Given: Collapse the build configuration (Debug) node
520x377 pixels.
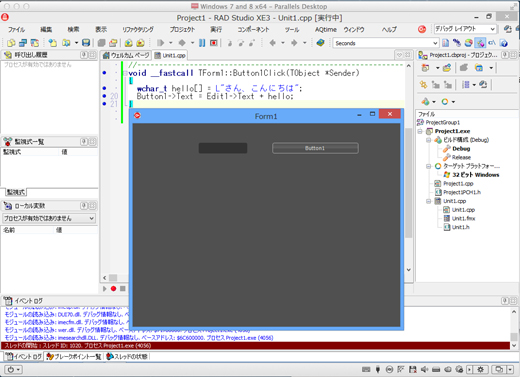Looking at the screenshot, I should pos(429,140).
